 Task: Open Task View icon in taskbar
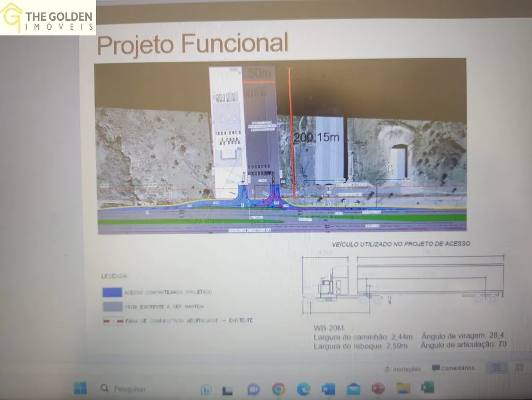[x=227, y=390]
